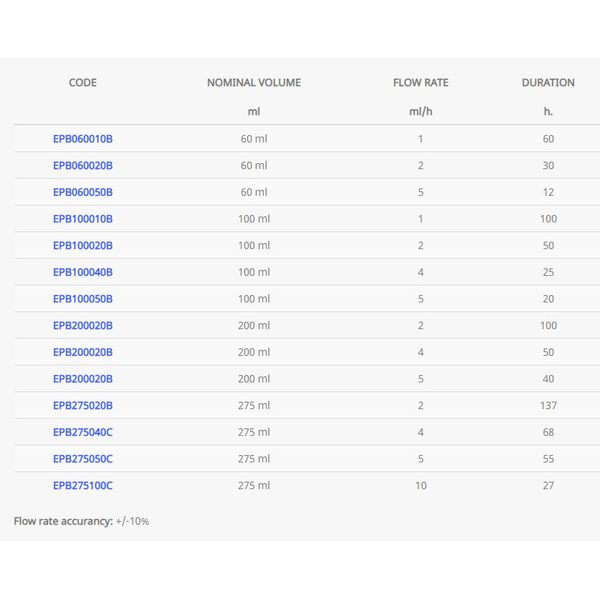Open the EPB275100C code link
This screenshot has height=600, width=600.
pyautogui.click(x=83, y=486)
